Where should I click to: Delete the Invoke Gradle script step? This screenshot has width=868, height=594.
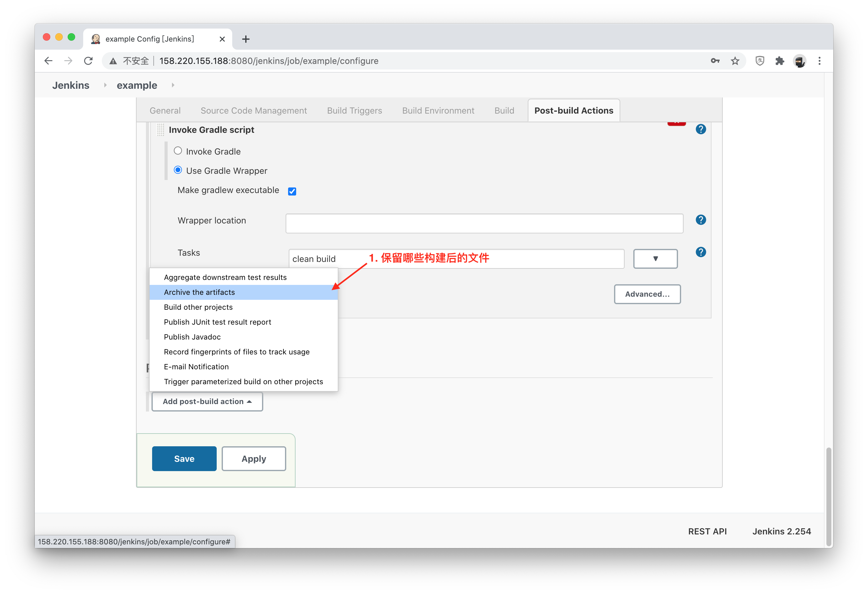pos(676,124)
